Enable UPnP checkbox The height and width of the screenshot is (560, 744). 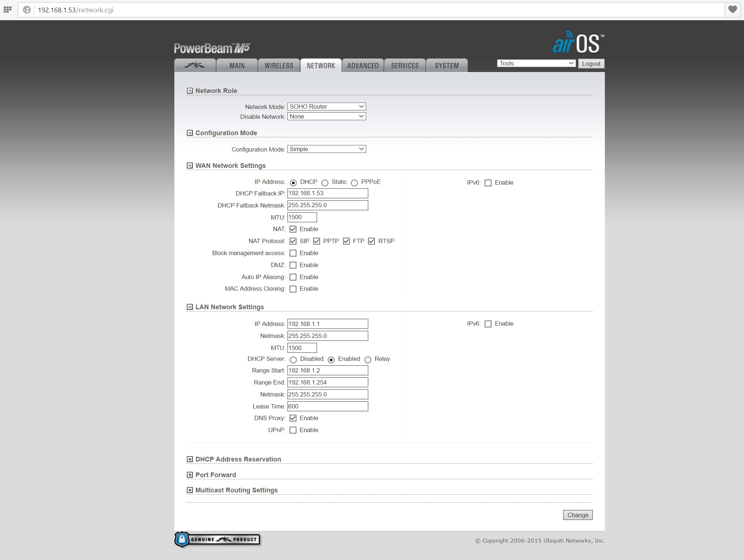293,430
